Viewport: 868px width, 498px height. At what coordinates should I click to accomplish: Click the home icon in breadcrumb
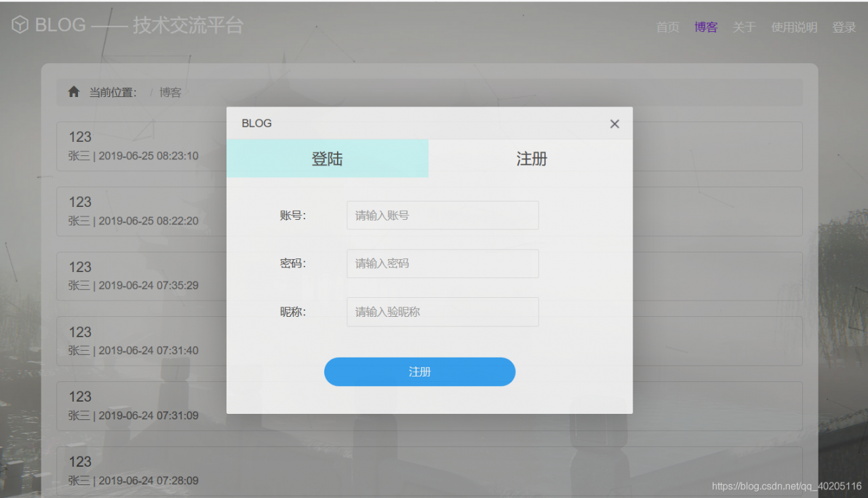click(x=74, y=92)
